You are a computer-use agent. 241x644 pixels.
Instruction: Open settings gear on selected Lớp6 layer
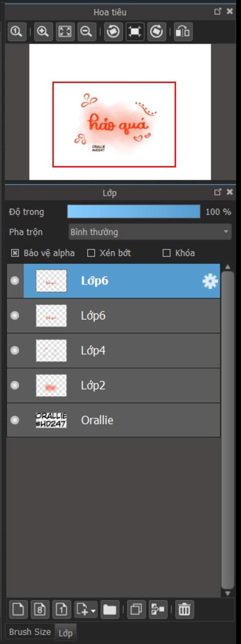tap(210, 281)
